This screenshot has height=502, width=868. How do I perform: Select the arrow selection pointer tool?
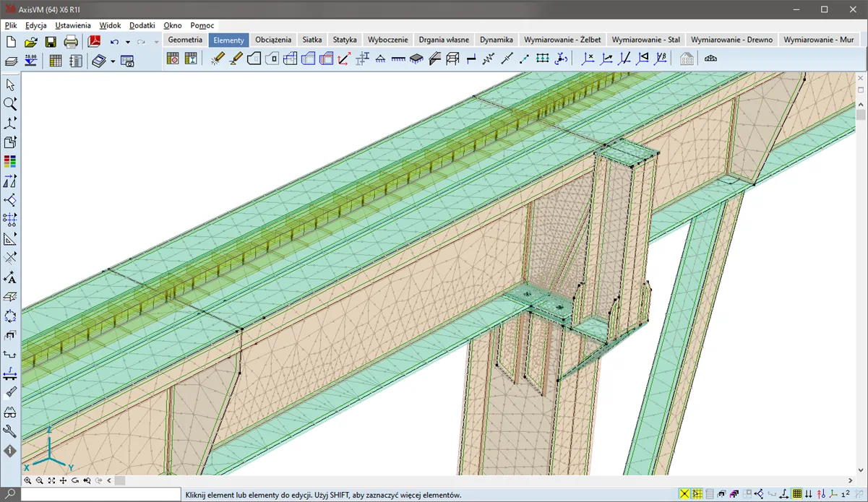tap(10, 85)
